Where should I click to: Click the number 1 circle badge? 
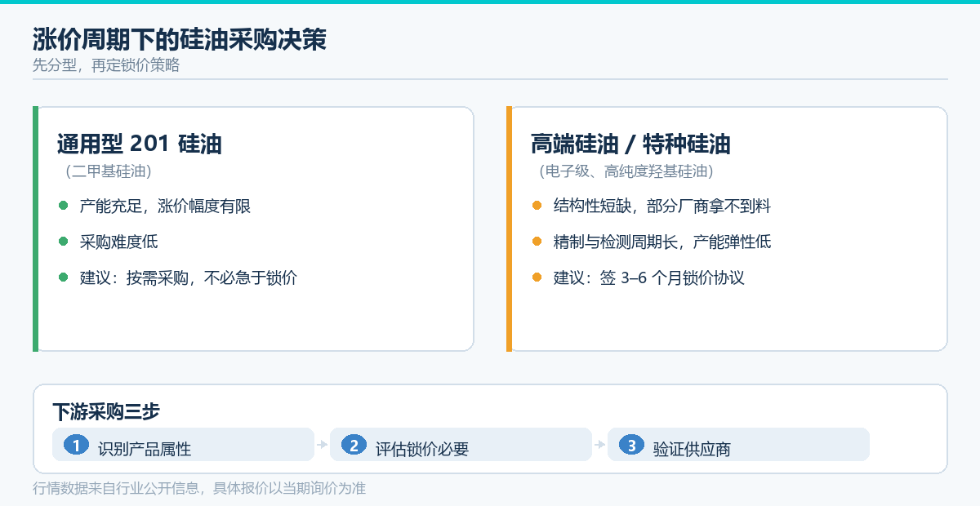click(76, 445)
